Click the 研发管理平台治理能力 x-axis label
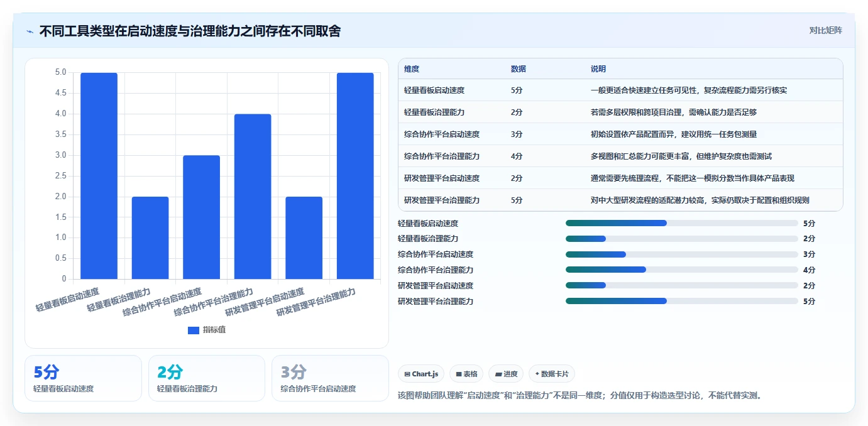The width and height of the screenshot is (868, 426). coord(316,302)
